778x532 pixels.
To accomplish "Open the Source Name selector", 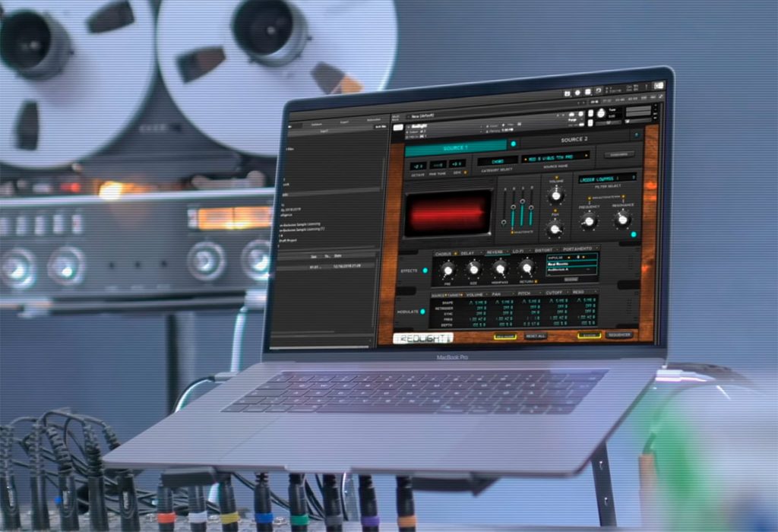I will coord(555,158).
